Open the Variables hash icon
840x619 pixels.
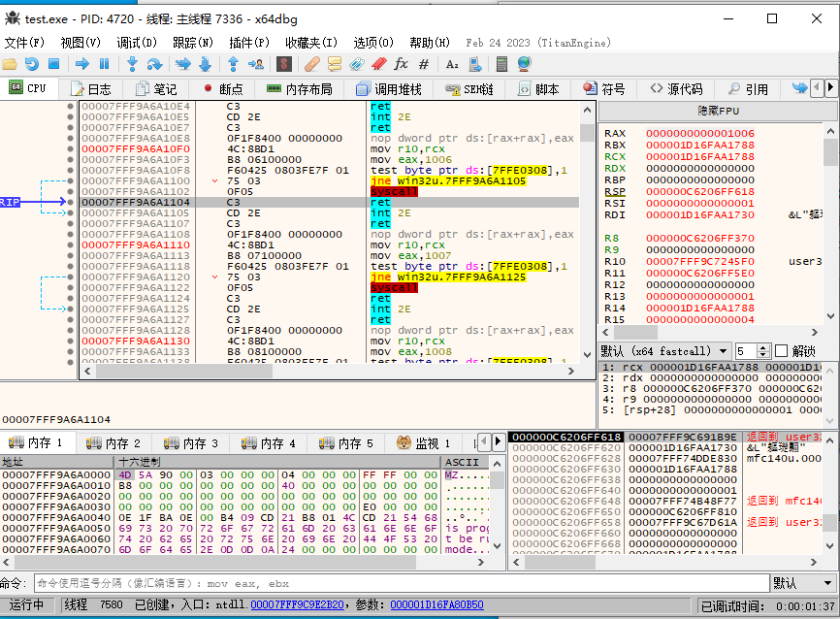point(424,64)
